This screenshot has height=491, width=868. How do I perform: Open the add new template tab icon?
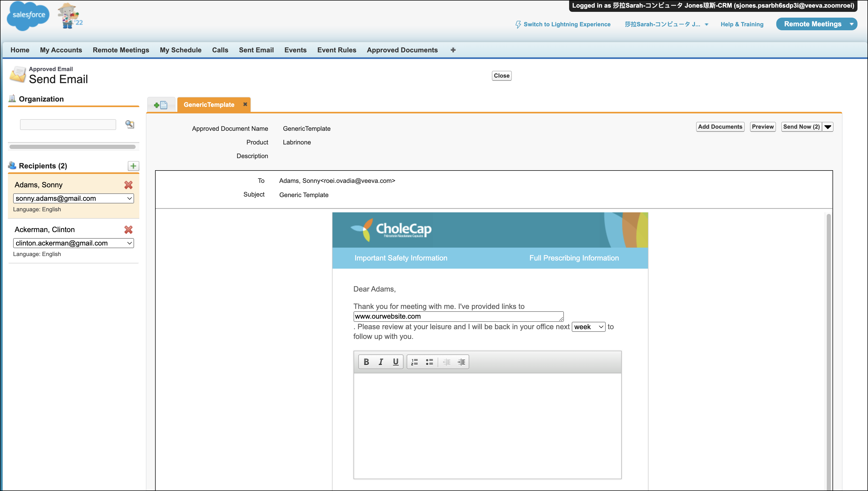161,105
